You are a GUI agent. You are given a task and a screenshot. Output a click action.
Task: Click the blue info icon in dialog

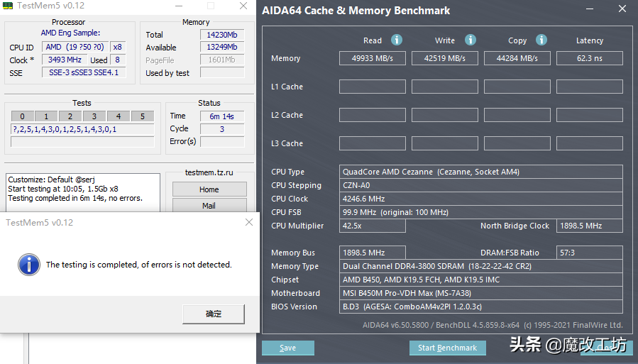[x=29, y=265]
